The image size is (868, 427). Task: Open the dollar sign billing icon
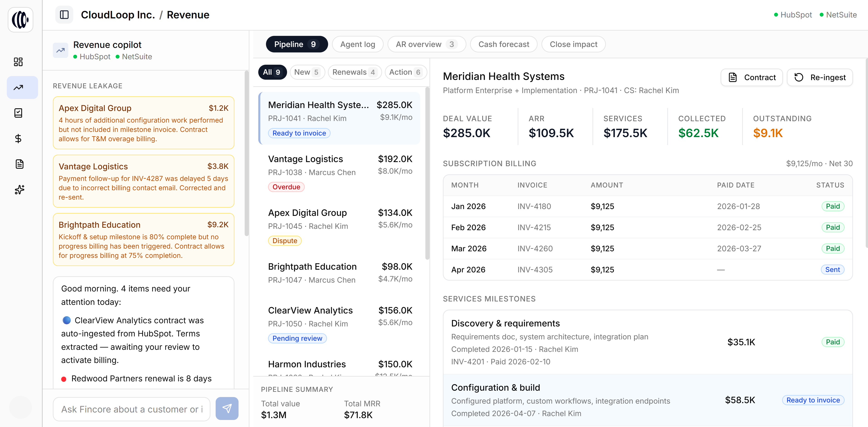point(19,139)
